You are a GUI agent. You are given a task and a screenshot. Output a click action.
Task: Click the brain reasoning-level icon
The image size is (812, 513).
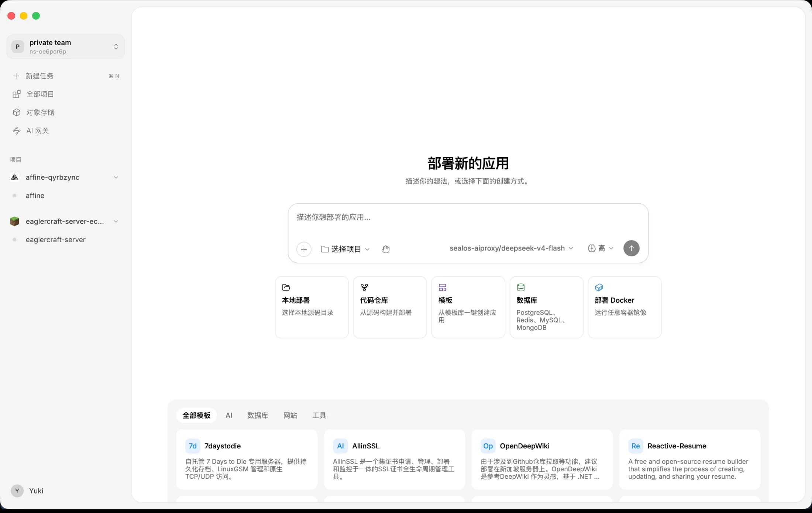(591, 248)
